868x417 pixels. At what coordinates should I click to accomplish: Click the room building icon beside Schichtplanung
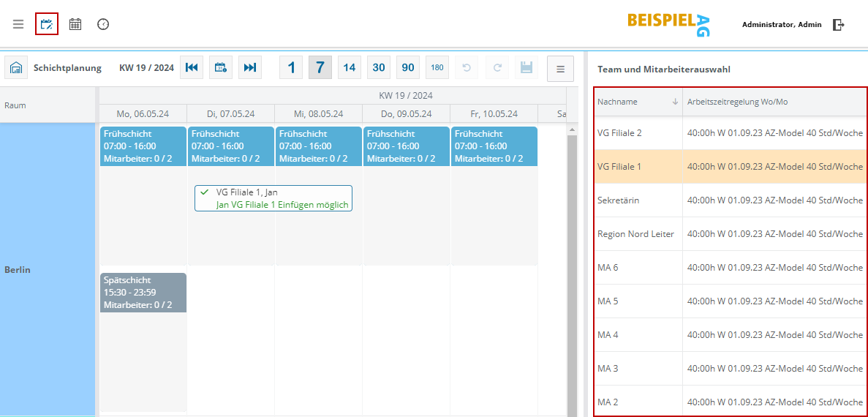coord(16,67)
